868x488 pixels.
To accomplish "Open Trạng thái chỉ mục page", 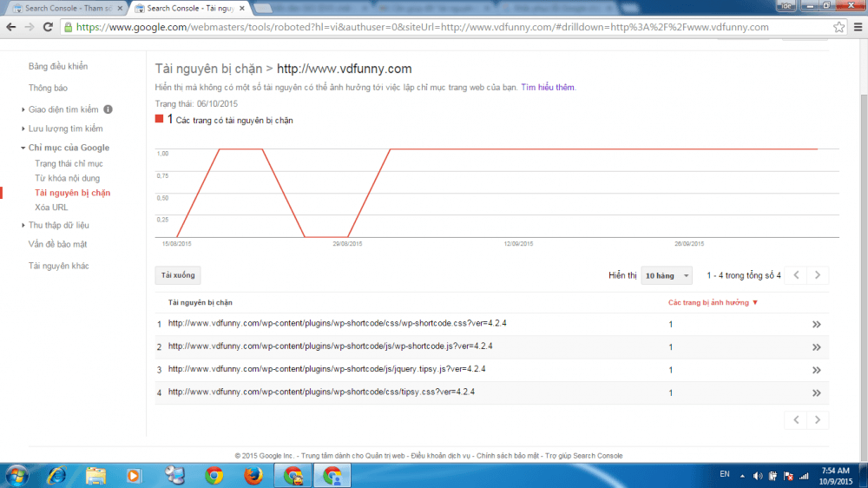I will tap(69, 164).
